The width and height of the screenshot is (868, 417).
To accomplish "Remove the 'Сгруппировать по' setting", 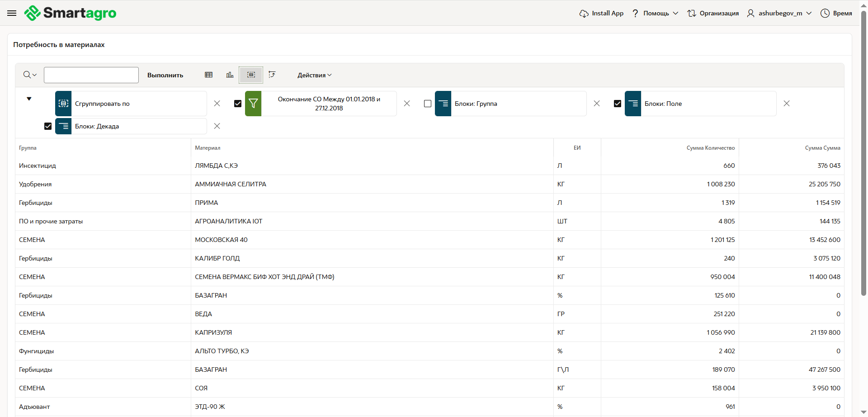I will click(217, 104).
